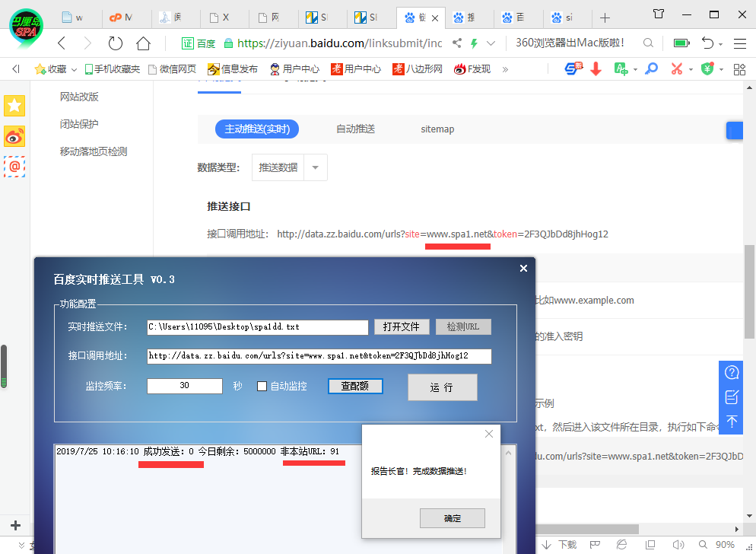Click the undo closed tab arrow

click(707, 43)
